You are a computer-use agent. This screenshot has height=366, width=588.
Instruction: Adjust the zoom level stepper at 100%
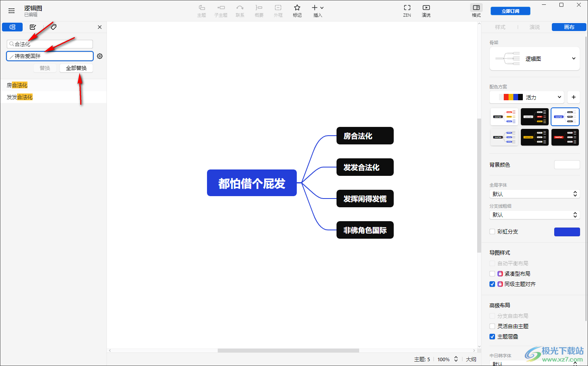456,359
